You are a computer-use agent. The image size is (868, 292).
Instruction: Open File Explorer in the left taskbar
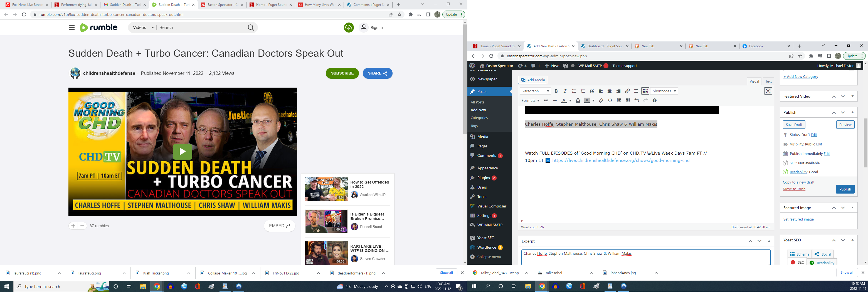coord(143,287)
